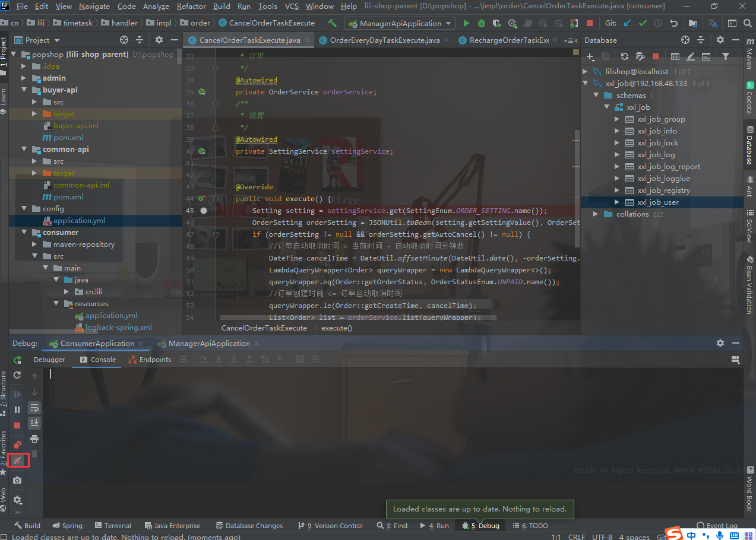756x540 pixels.
Task: Open Search Everywhere magnifier icon
Action: [747, 24]
